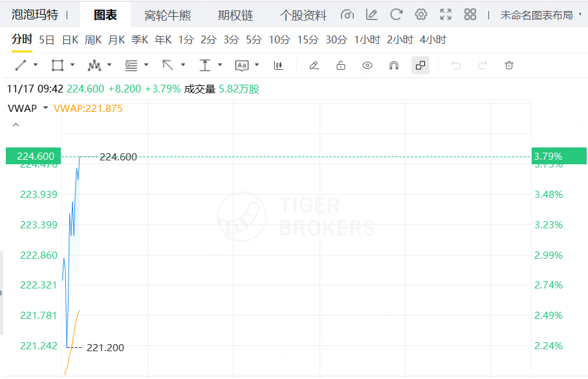
Task: Select the 15分 interval
Action: coord(308,39)
